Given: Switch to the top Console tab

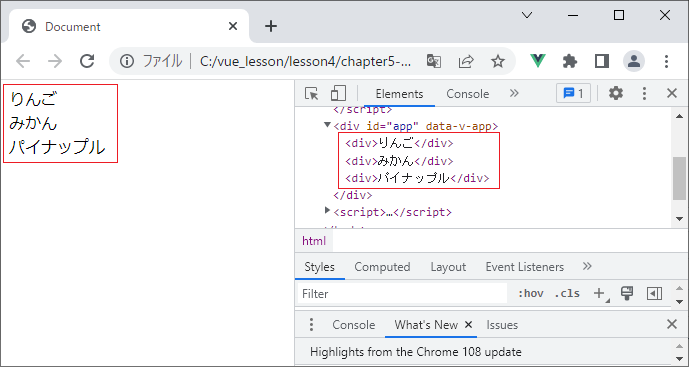Looking at the screenshot, I should click(468, 94).
